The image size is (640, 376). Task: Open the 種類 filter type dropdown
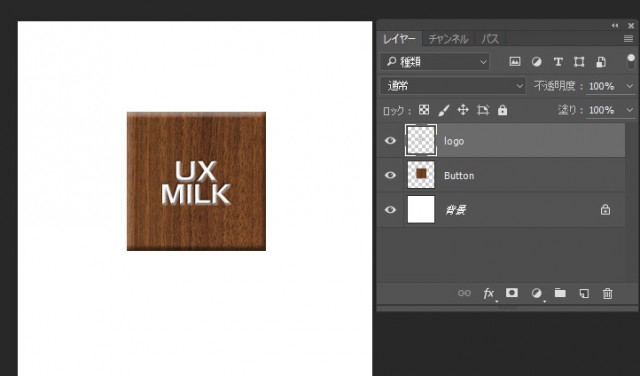click(435, 62)
